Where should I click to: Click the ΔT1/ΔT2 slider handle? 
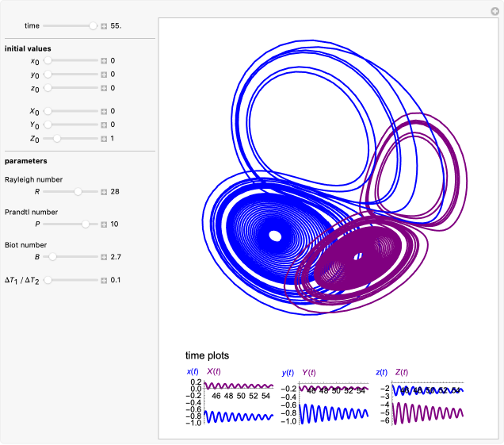[48, 280]
